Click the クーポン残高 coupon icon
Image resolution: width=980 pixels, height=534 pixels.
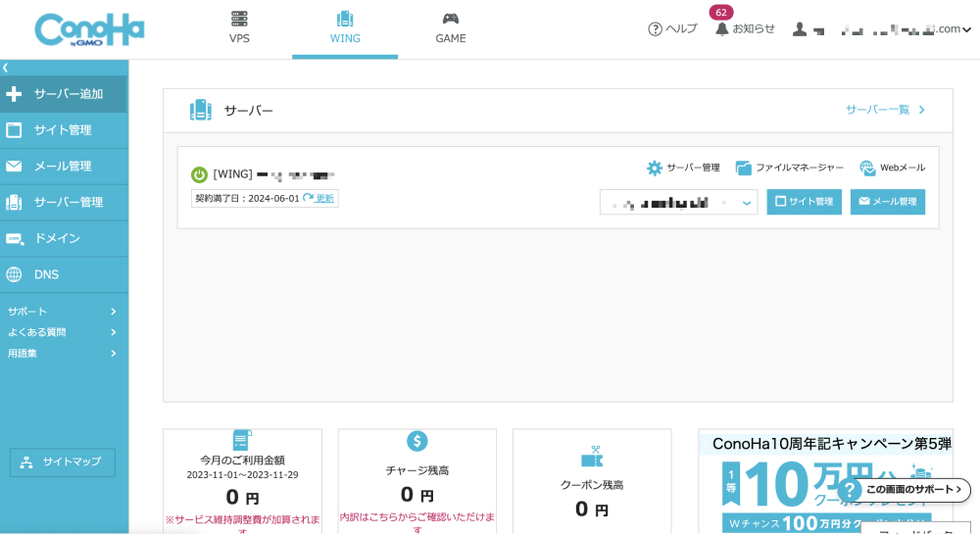pyautogui.click(x=592, y=458)
